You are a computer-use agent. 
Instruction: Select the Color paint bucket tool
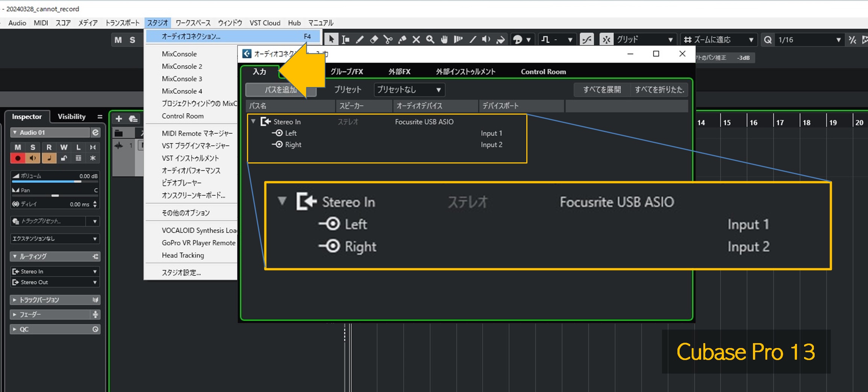(501, 39)
